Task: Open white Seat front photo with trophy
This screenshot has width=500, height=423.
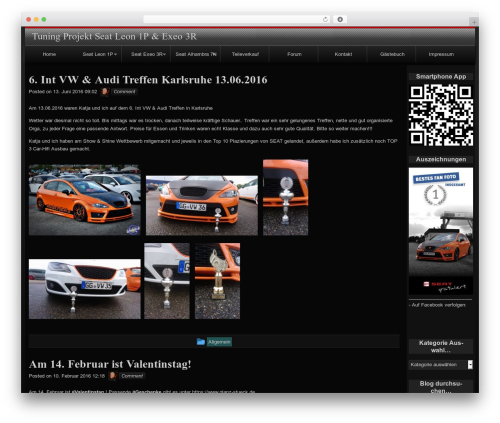Action: point(85,289)
